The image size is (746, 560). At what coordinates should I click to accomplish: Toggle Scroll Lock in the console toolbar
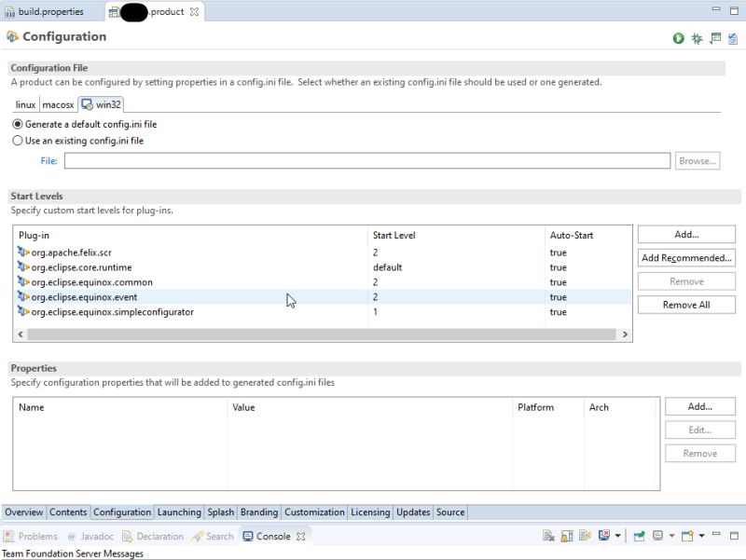tap(567, 536)
